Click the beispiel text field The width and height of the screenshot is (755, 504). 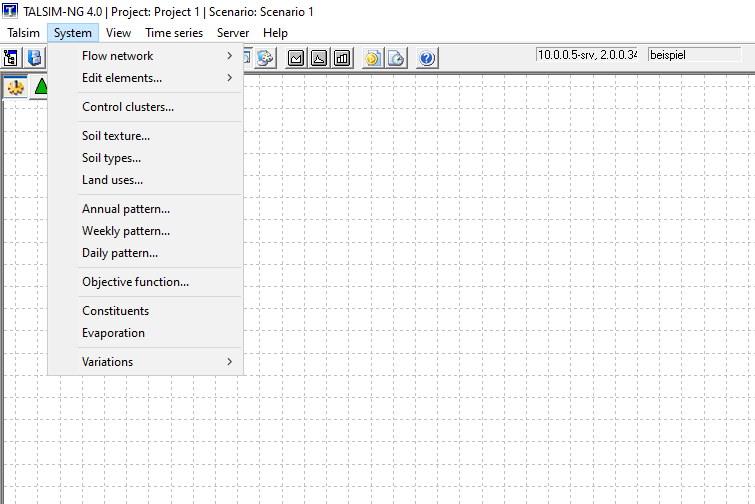[x=694, y=55]
